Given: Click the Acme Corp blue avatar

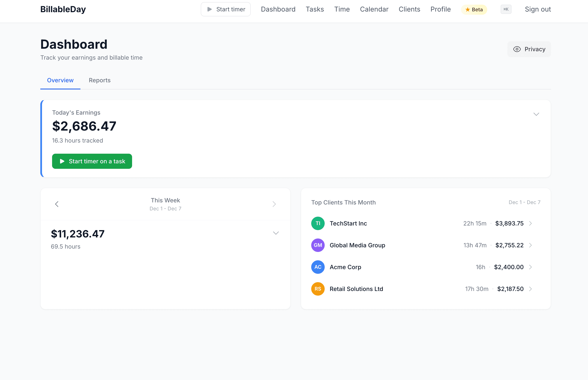Looking at the screenshot, I should 318,267.
